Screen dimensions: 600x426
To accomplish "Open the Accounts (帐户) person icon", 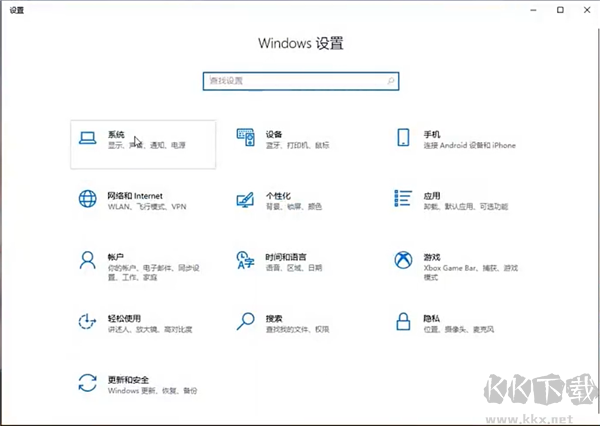I will [87, 260].
